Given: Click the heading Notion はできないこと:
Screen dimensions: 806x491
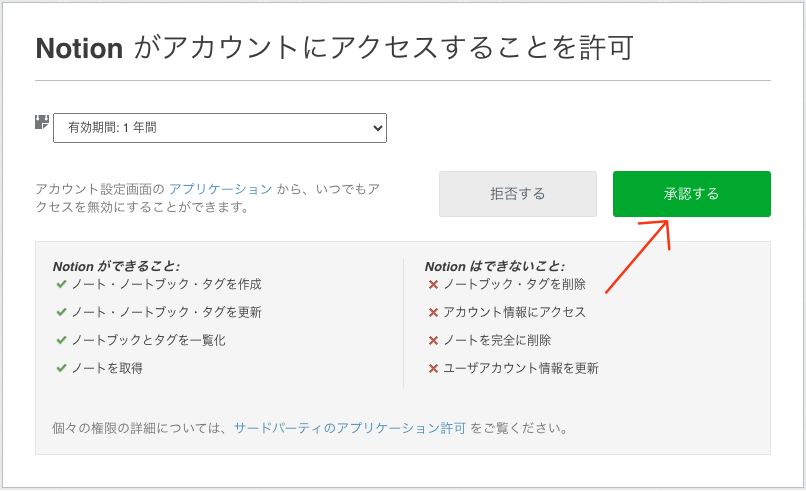Looking at the screenshot, I should coord(494,266).
